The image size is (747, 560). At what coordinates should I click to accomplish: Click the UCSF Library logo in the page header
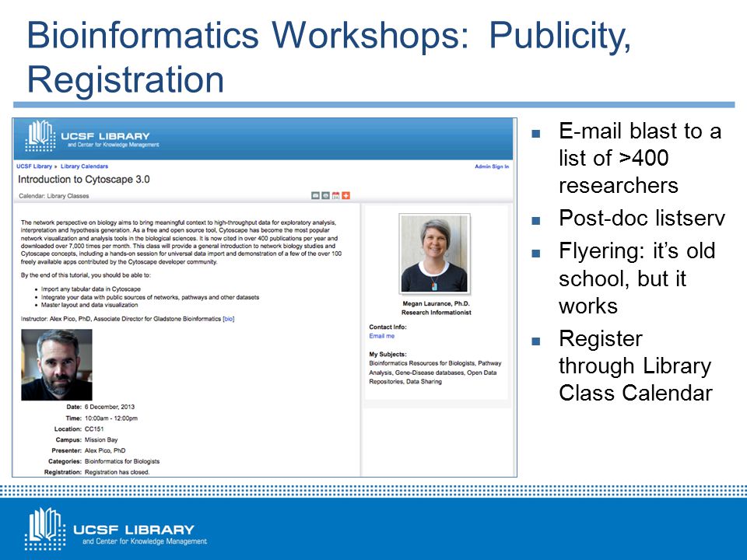pyautogui.click(x=92, y=137)
